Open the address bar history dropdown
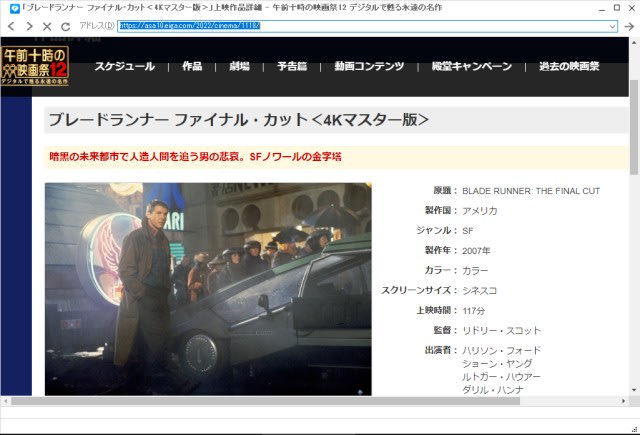Viewport: 640px width, 435px height. click(612, 26)
